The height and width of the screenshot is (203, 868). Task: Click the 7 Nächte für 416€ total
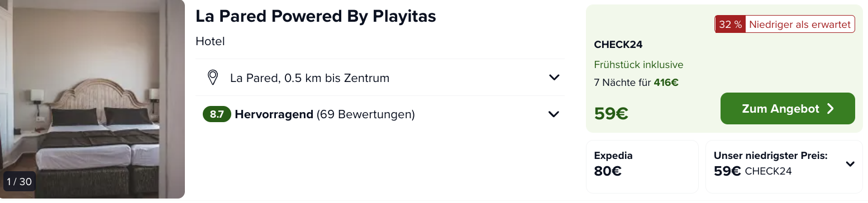coord(636,83)
